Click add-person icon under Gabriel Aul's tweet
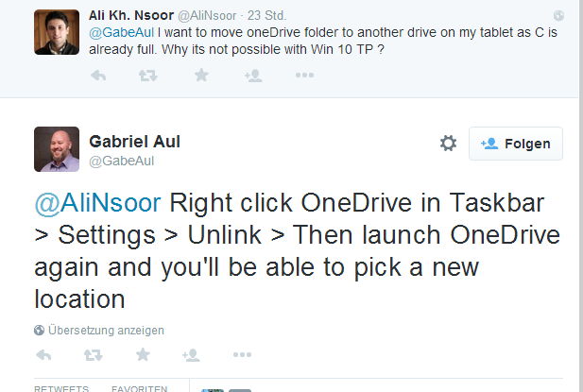This screenshot has width=583, height=392. click(x=191, y=355)
